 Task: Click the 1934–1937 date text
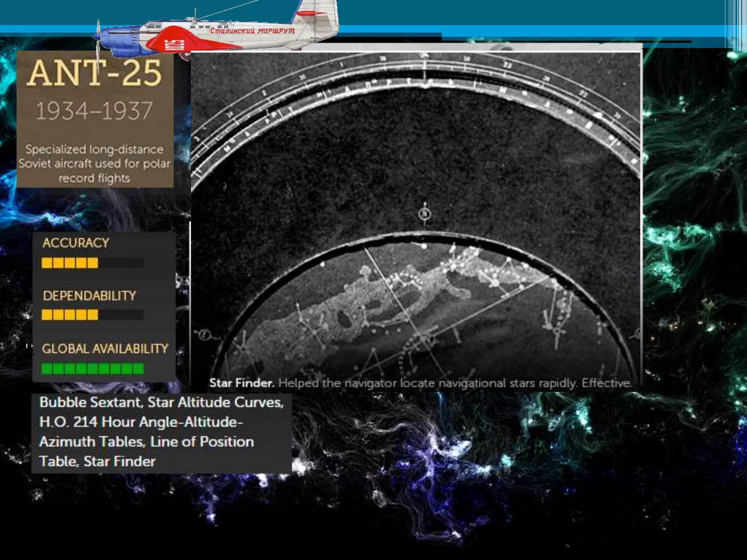[94, 111]
